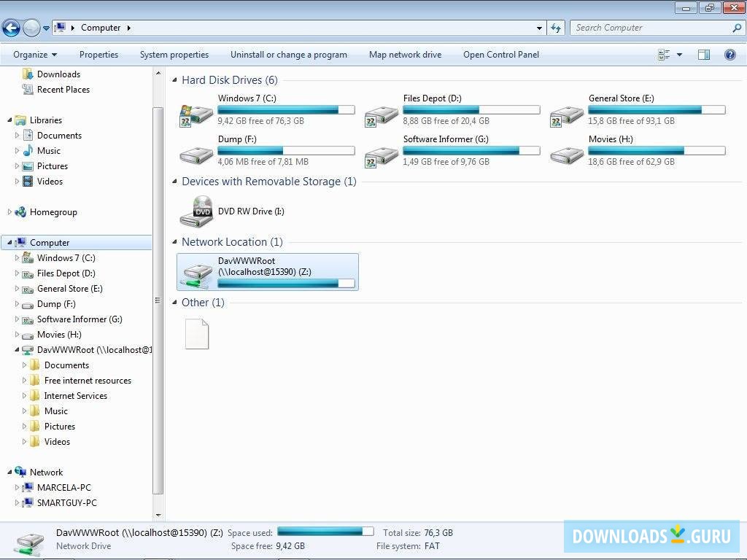Select Movies (H:) in navigation tree
Image resolution: width=747 pixels, height=560 pixels.
(59, 334)
